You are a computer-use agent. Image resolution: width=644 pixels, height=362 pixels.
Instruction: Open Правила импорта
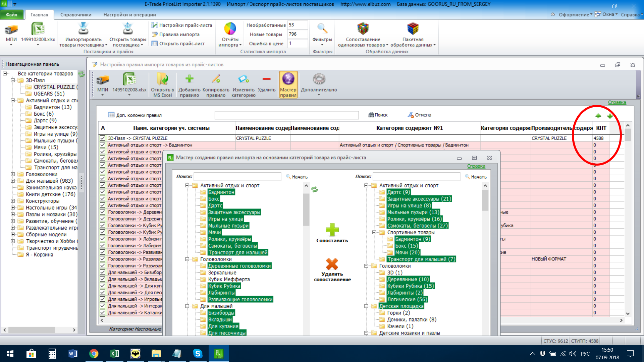tap(175, 34)
